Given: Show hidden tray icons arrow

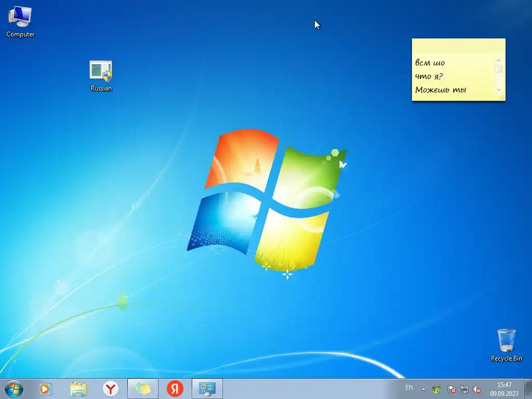Looking at the screenshot, I should [x=423, y=389].
